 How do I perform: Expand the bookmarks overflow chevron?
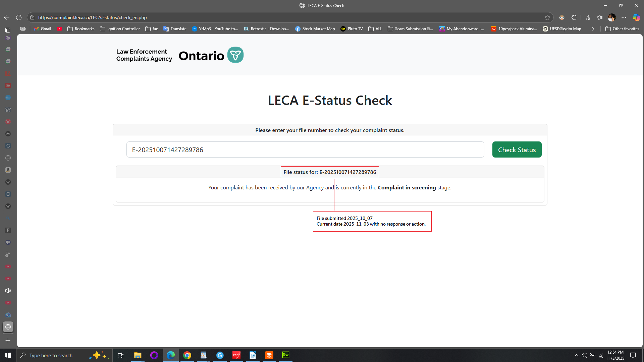click(593, 29)
